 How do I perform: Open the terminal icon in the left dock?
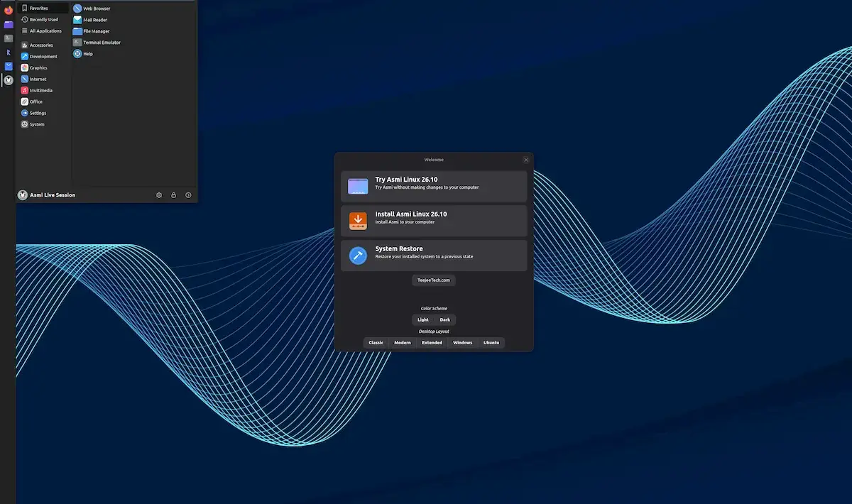pyautogui.click(x=9, y=38)
